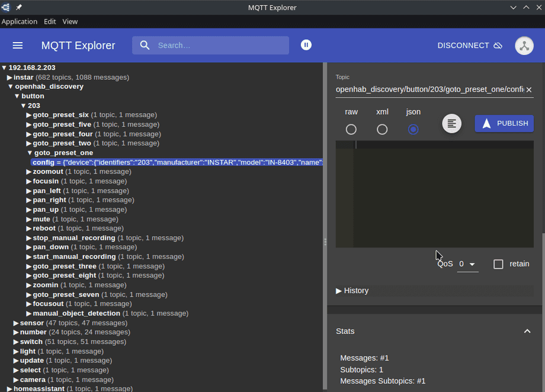Screen dimensions: 545x392
Task: Click the disconnect cloud icon
Action: (498, 45)
